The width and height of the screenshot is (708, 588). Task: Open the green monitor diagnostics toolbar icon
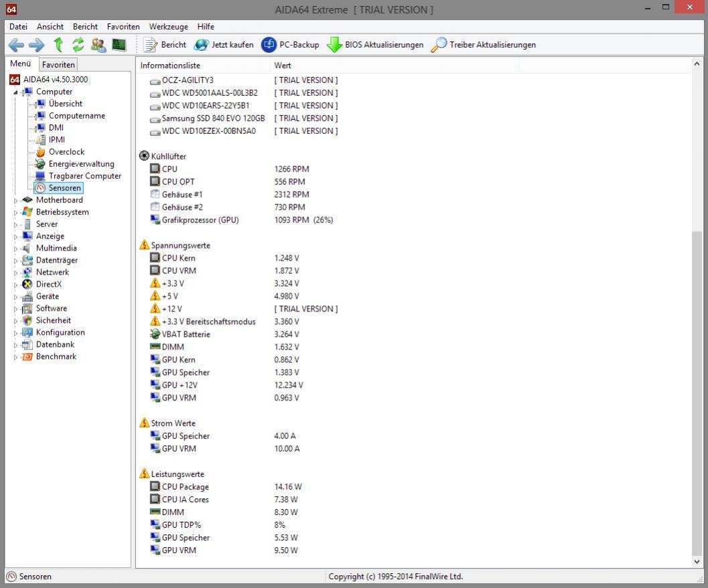click(119, 45)
